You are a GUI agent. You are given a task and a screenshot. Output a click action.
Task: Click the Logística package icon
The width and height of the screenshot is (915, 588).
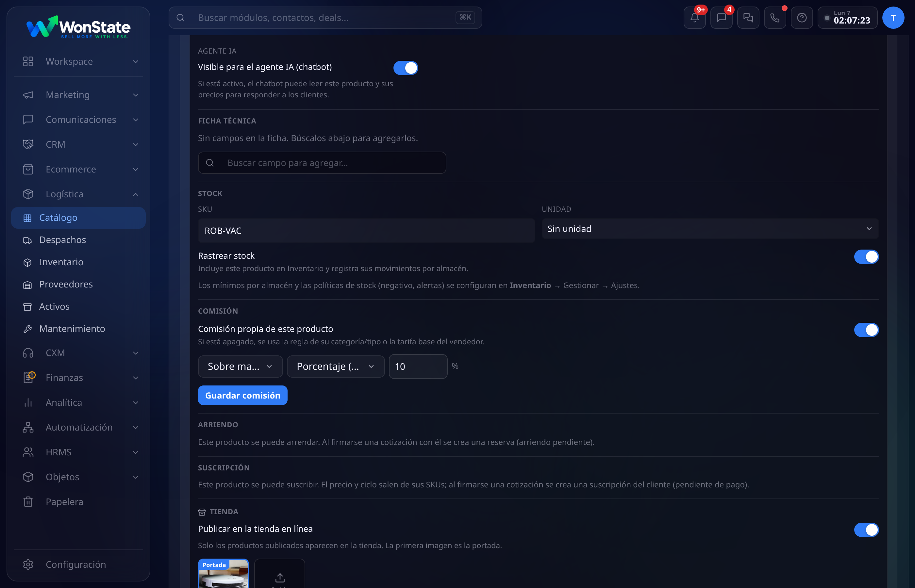click(28, 194)
